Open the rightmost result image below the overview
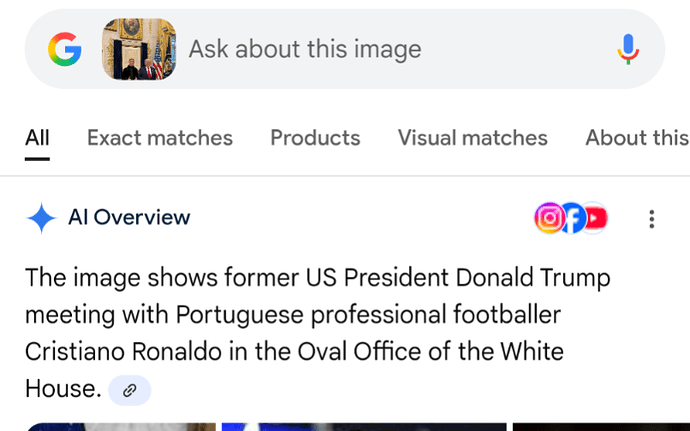Screen dimensions: 690x431 click(600, 426)
